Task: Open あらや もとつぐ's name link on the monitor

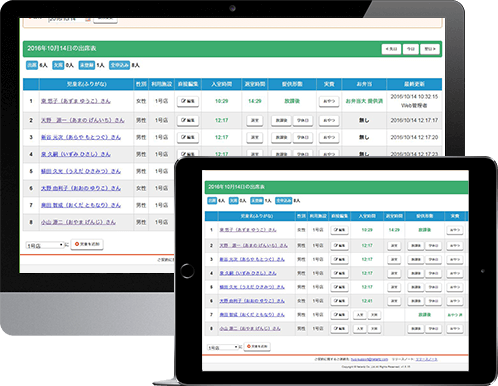Action: (x=81, y=137)
